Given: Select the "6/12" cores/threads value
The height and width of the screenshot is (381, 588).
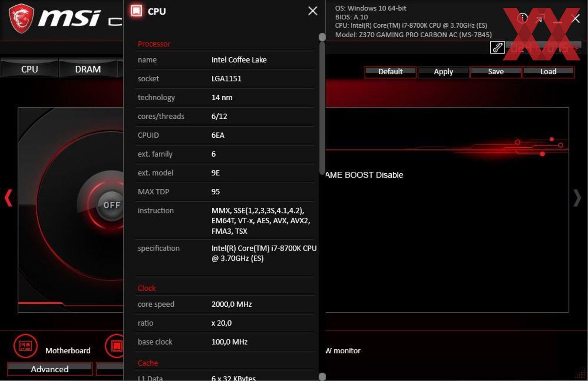Looking at the screenshot, I should click(219, 116).
